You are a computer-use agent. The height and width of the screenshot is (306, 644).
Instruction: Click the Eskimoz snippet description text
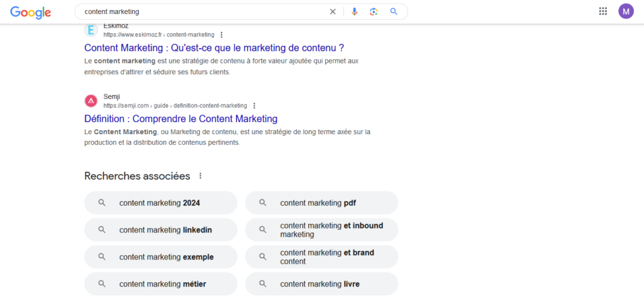pos(221,67)
